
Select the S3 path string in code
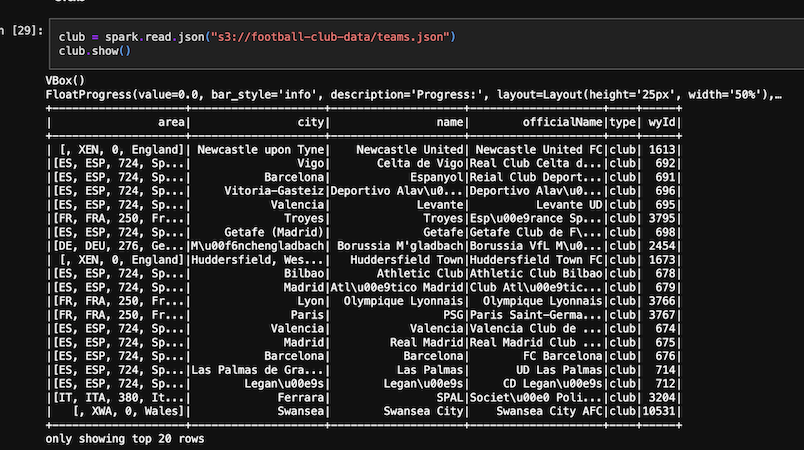pos(330,37)
